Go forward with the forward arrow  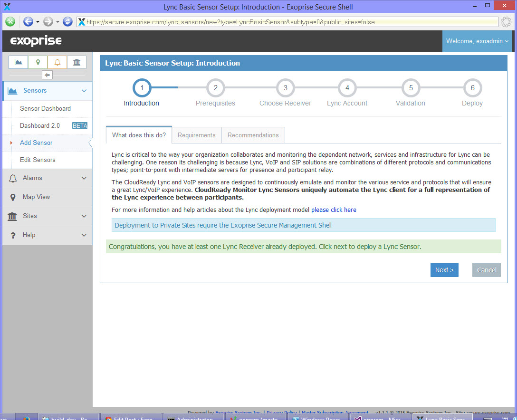48,22
